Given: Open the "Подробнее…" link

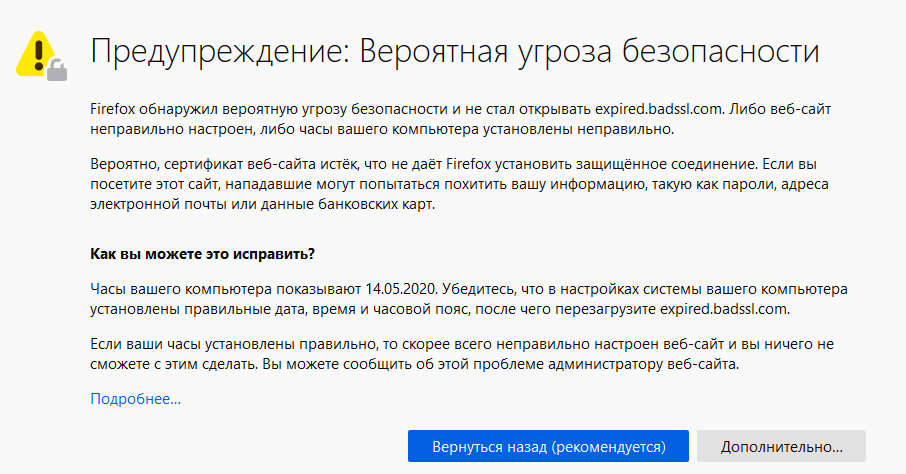Looking at the screenshot, I should pyautogui.click(x=135, y=399).
